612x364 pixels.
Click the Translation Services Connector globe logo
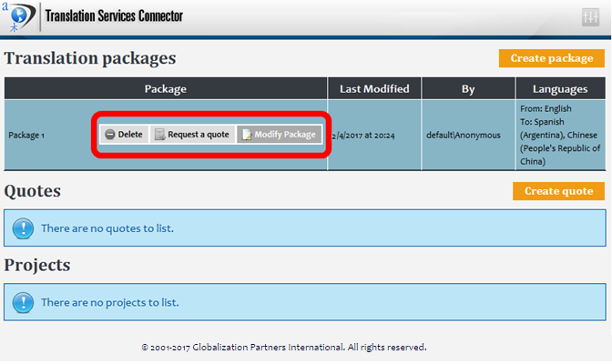(x=18, y=16)
